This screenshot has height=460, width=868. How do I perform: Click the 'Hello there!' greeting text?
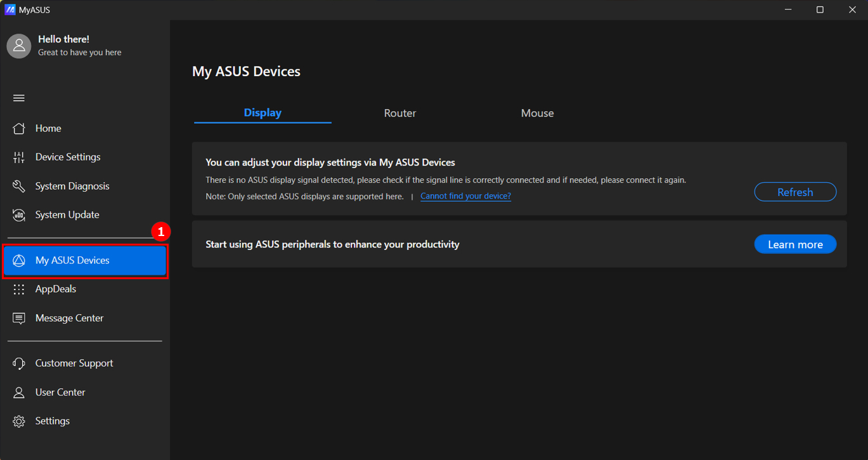tap(63, 39)
